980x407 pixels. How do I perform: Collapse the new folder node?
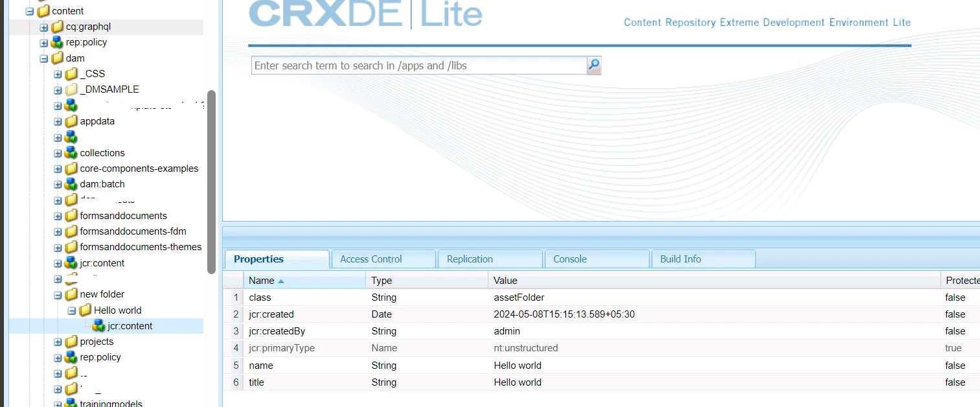(58, 294)
